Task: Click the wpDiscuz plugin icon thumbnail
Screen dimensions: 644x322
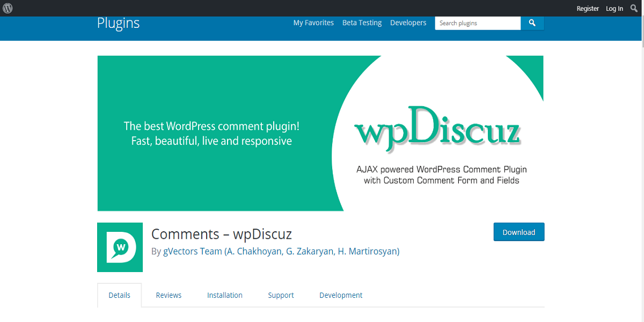Action: tap(120, 247)
